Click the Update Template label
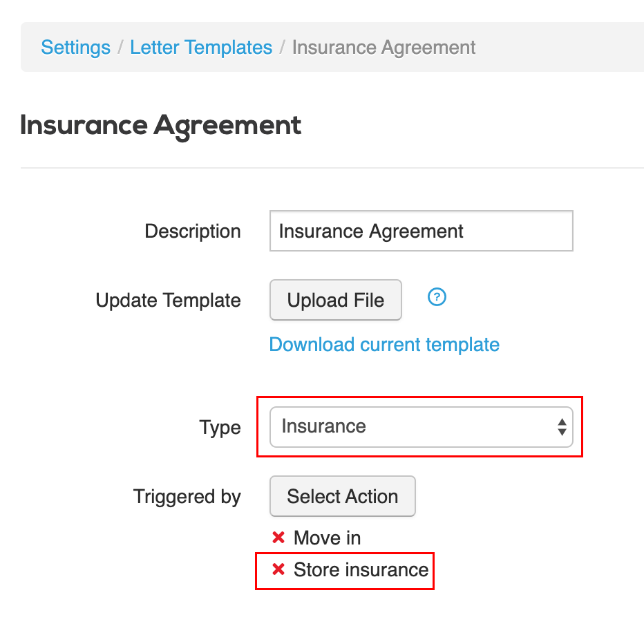 click(x=168, y=300)
